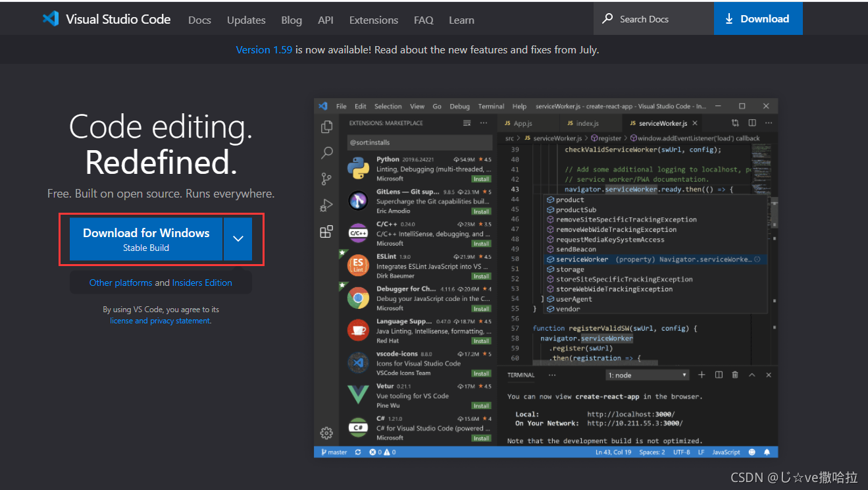The width and height of the screenshot is (868, 490).
Task: Click the Python extension icon
Action: pyautogui.click(x=358, y=168)
